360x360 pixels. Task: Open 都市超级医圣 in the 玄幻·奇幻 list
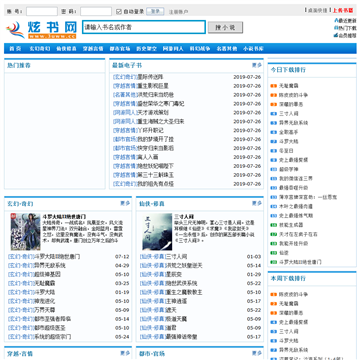tap(50, 328)
